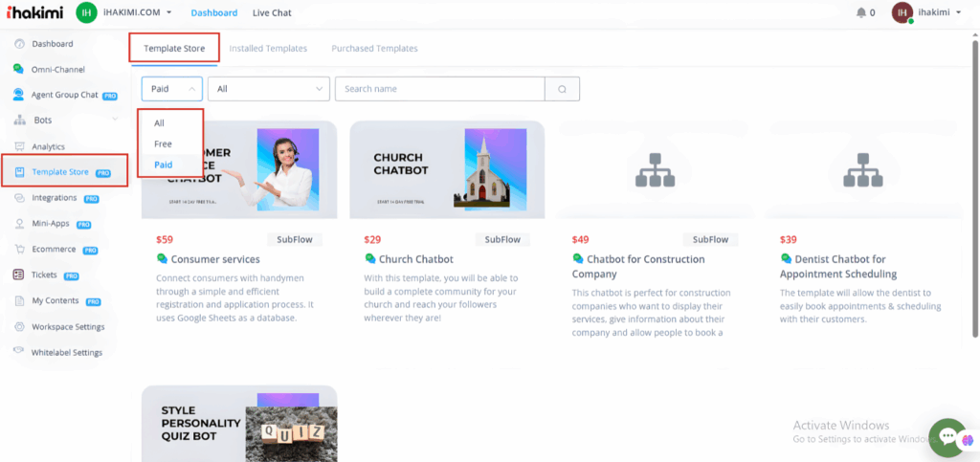Open Tickets in the sidebar

pyautogui.click(x=44, y=275)
